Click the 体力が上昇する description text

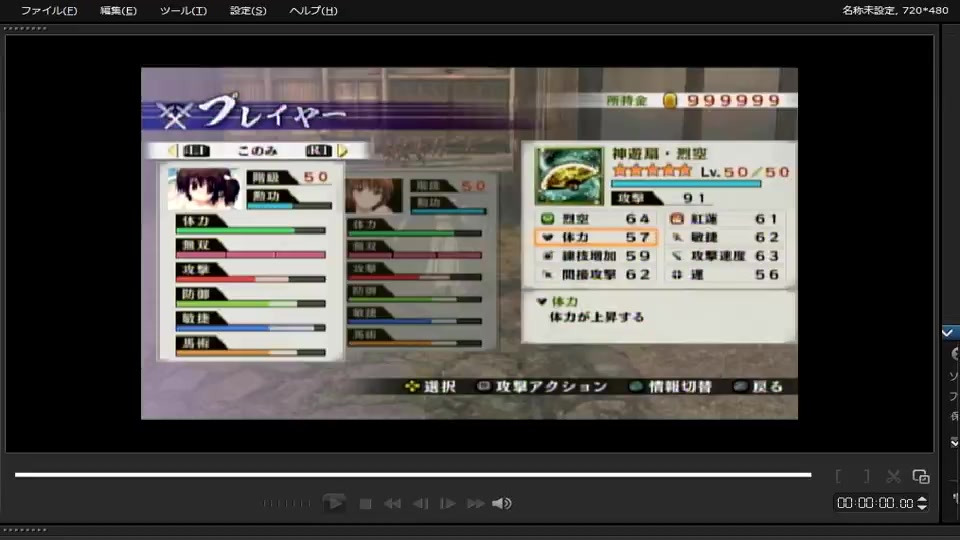(x=597, y=317)
